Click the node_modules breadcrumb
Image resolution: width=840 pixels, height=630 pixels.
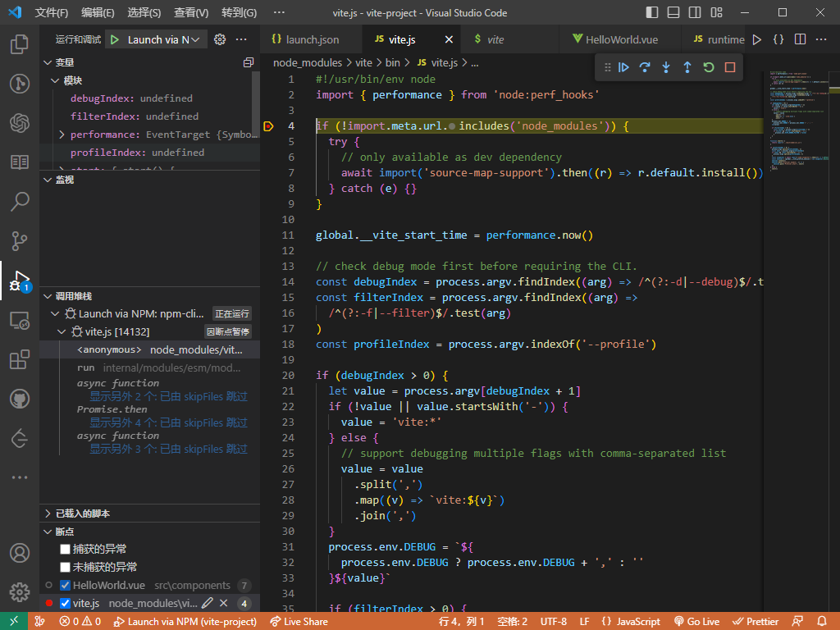coord(308,62)
